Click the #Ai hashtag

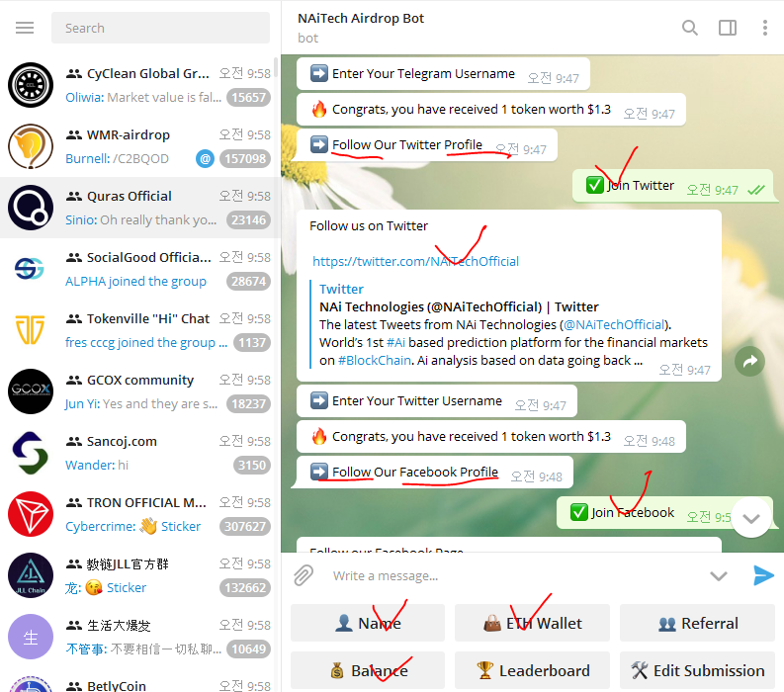tap(395, 342)
